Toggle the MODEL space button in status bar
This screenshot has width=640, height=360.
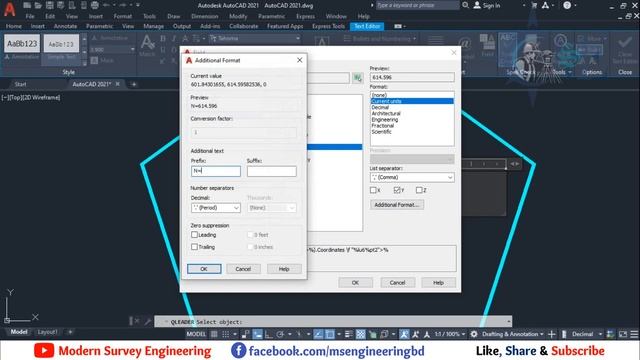pyautogui.click(x=196, y=334)
